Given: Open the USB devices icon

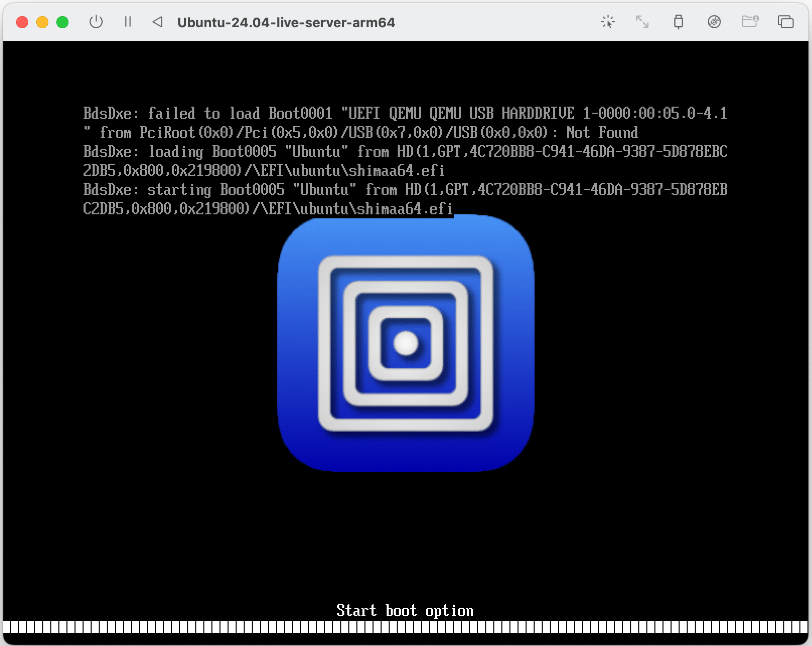Looking at the screenshot, I should click(679, 22).
